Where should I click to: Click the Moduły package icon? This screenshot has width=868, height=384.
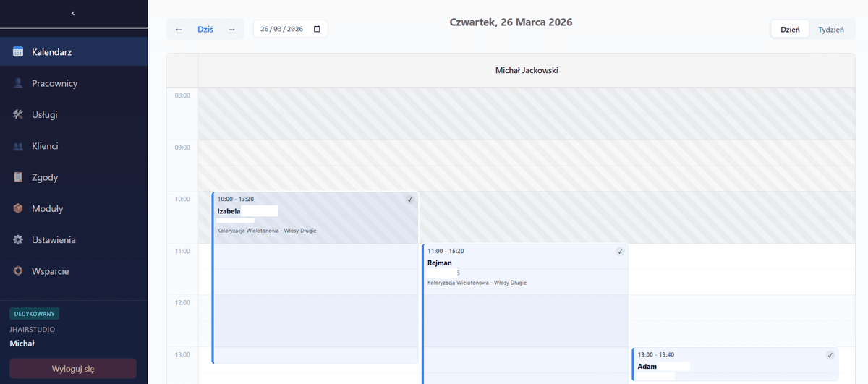pyautogui.click(x=18, y=208)
